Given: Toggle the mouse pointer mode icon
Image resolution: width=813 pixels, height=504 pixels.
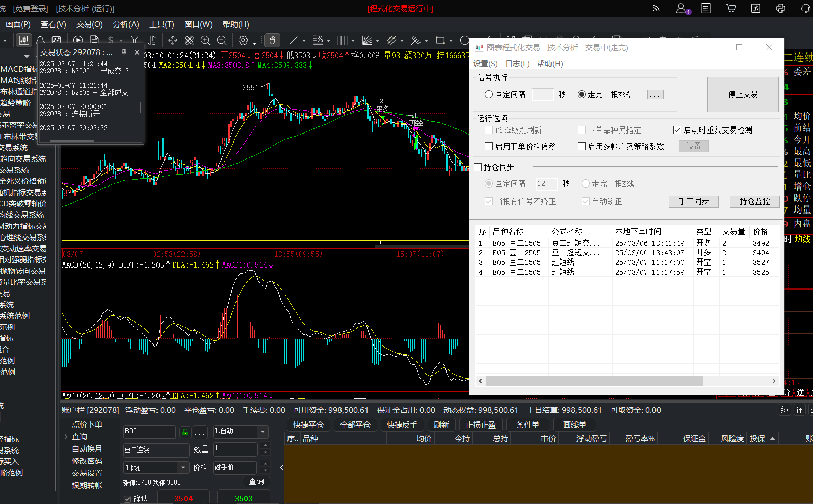Looking at the screenshot, I should 272,40.
